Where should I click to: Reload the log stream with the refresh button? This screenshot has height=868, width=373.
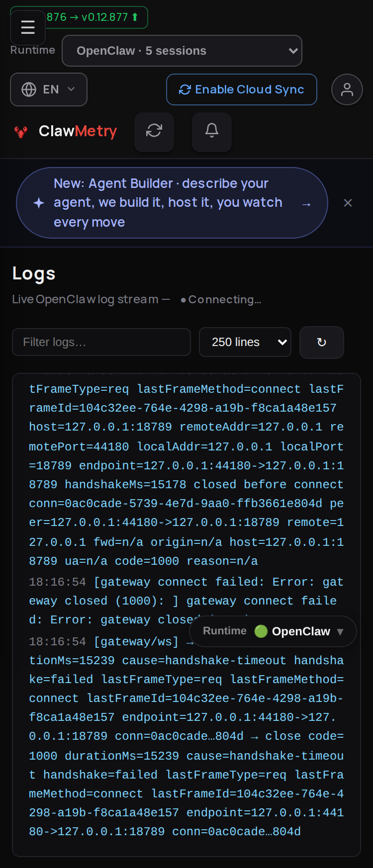click(322, 343)
